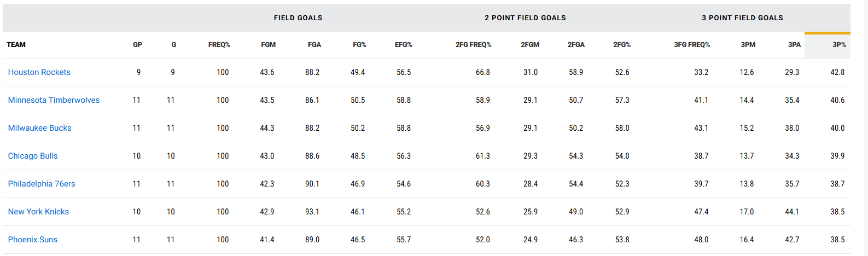This screenshot has width=868, height=256.
Task: Sort by the EFG% column header
Action: click(403, 45)
